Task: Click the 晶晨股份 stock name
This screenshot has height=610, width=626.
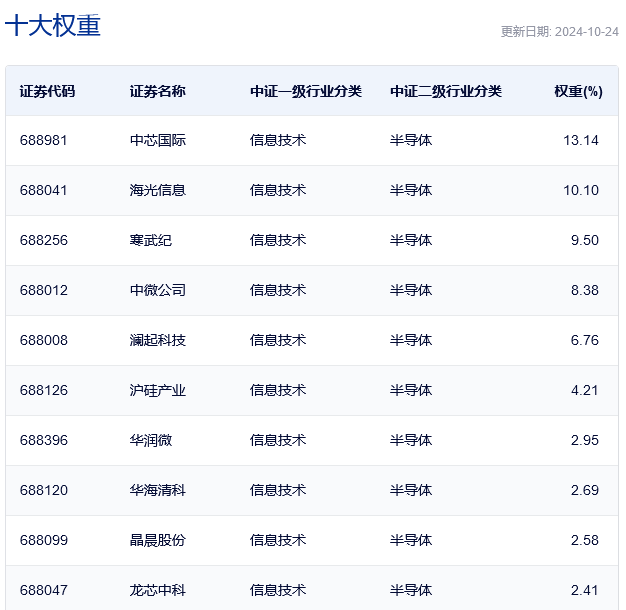Action: [157, 540]
